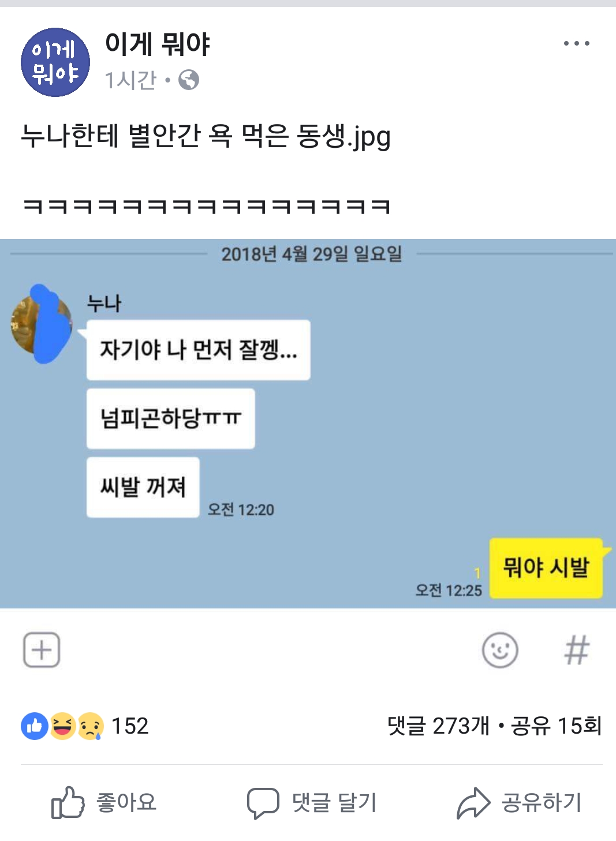Tap the laughing haha reaction icon
616x841 pixels.
[62, 726]
